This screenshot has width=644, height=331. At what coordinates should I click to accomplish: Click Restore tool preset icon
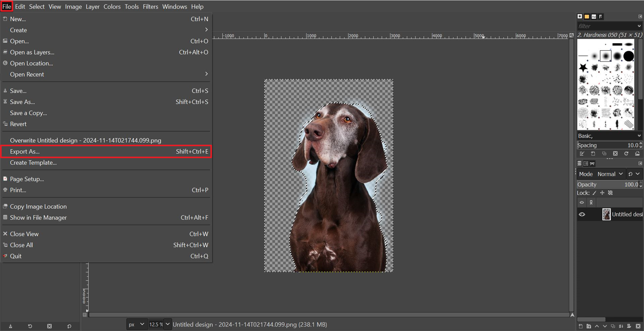click(30, 326)
